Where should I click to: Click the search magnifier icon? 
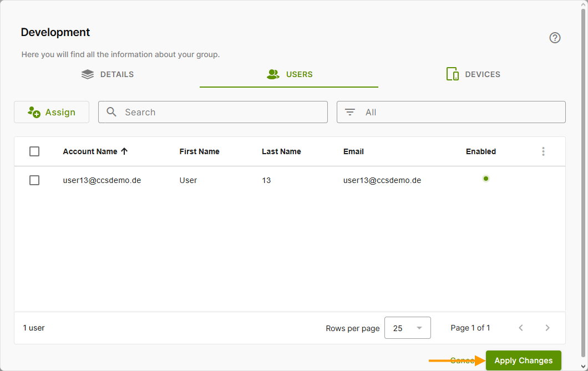coord(111,111)
